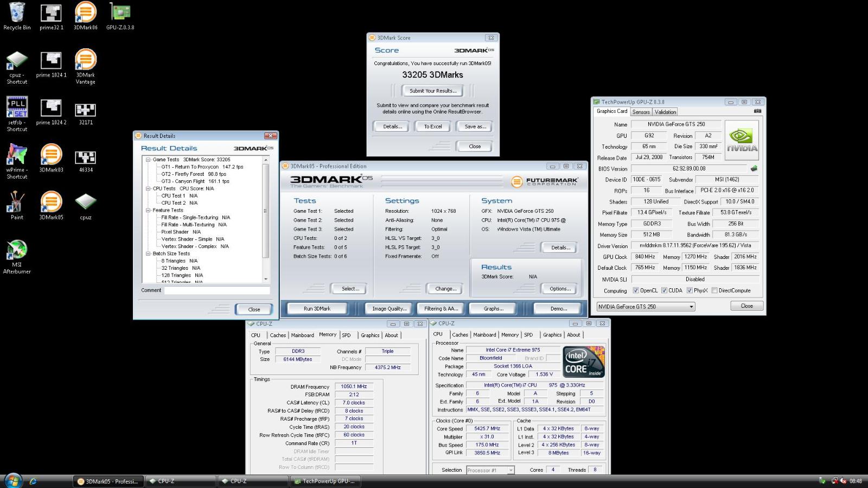The image size is (868, 488).
Task: Open the SPD tab in the Memory CPU-Z window
Action: (347, 335)
